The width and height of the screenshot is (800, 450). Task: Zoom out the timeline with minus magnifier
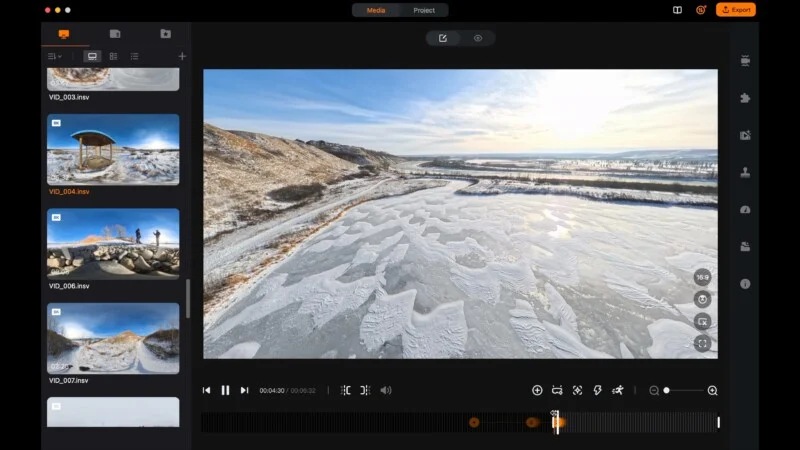coord(654,390)
